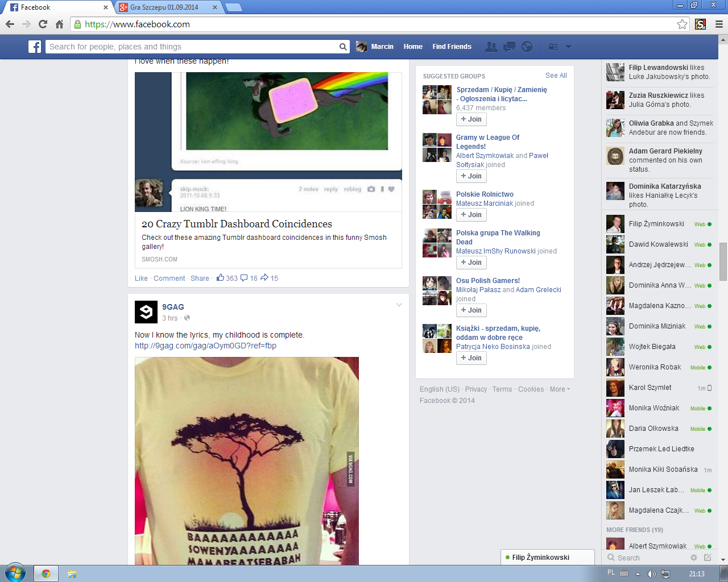Click the thumbs-up likes count 363
The height and width of the screenshot is (582, 728).
227,278
